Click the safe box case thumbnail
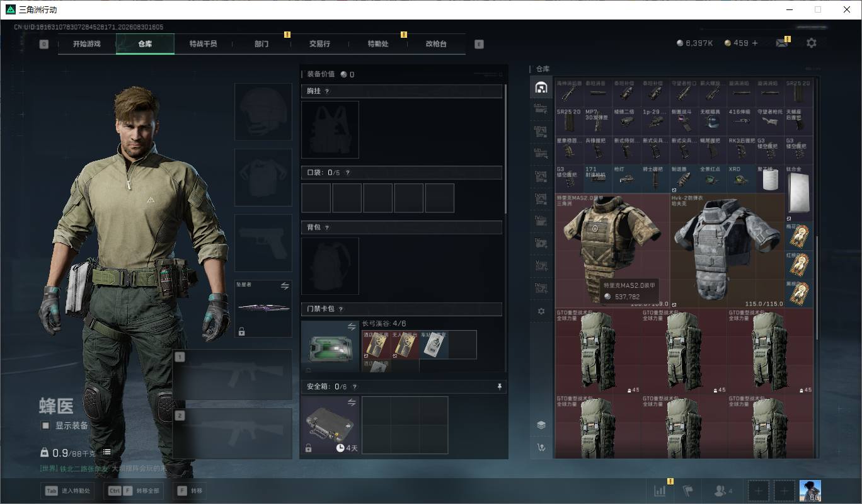The image size is (862, 504). coord(330,425)
